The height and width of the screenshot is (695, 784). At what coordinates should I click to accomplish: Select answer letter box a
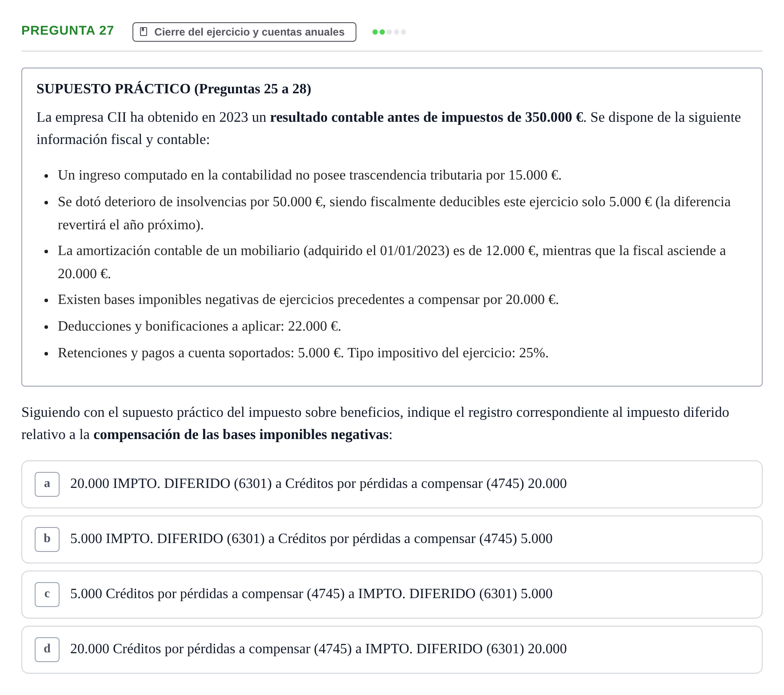point(47,484)
